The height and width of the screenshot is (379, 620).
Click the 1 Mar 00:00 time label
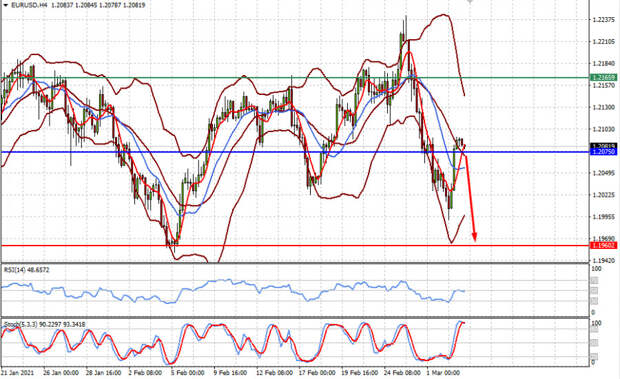click(443, 372)
